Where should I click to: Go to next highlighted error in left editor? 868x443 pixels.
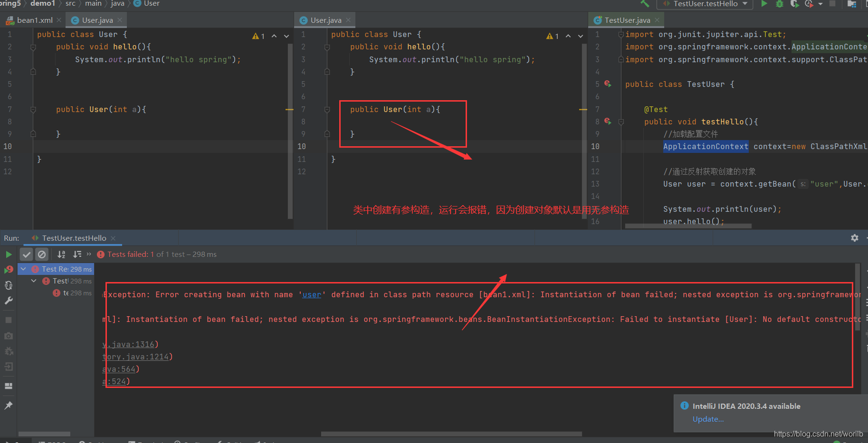click(286, 36)
